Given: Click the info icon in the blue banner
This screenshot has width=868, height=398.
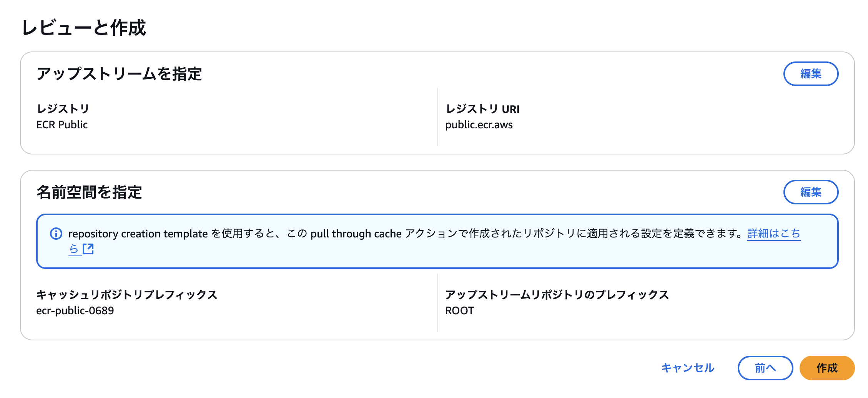Looking at the screenshot, I should pos(56,233).
